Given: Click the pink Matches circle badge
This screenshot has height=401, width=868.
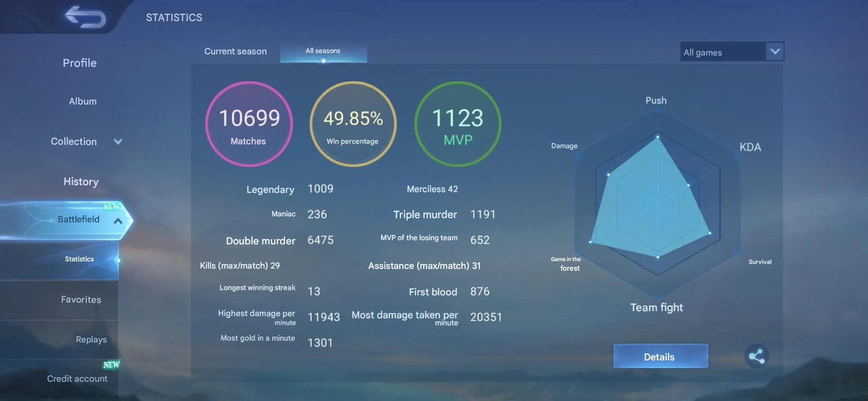Looking at the screenshot, I should point(249,124).
